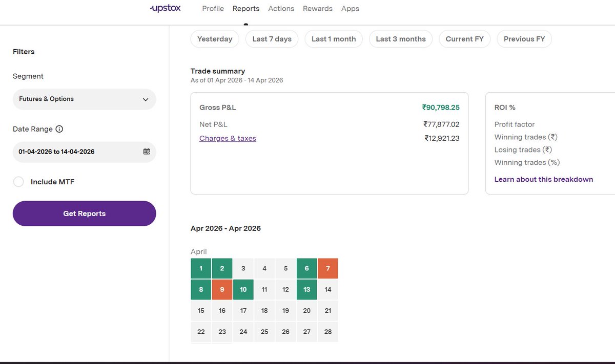This screenshot has width=615, height=364.
Task: Switch to the Reports tab
Action: point(246,9)
